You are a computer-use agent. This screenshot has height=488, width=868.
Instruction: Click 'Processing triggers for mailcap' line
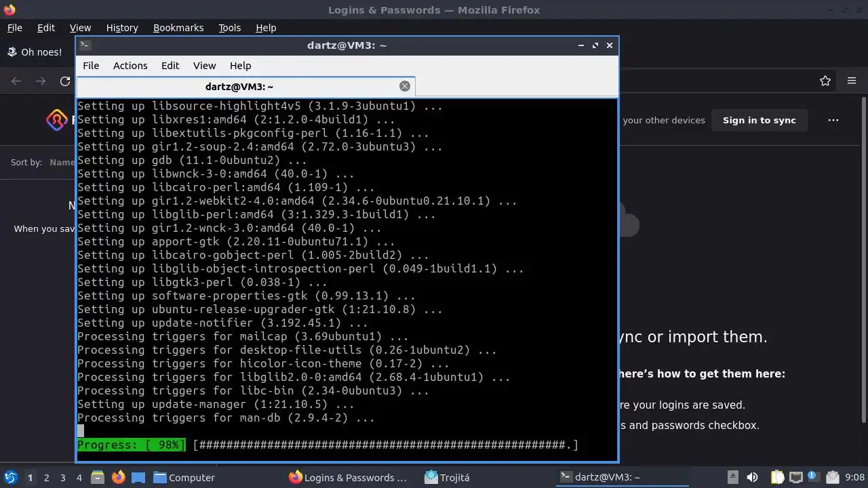coord(243,336)
